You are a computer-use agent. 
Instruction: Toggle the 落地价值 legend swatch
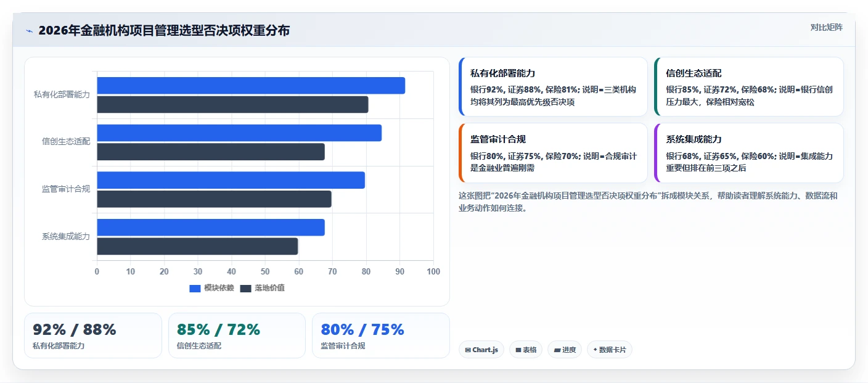[x=245, y=289]
